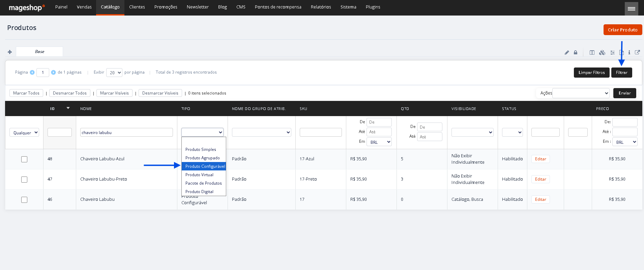Image resolution: width=644 pixels, height=270 pixels.
Task: Check the box for Chaveiro Labubu-Azul
Action: (24, 159)
